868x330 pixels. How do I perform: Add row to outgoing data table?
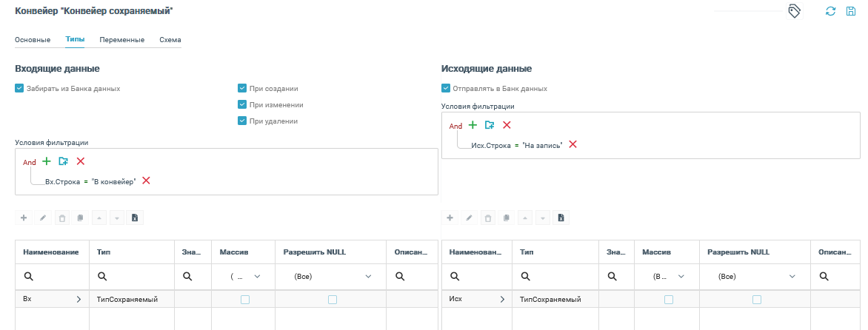click(450, 218)
